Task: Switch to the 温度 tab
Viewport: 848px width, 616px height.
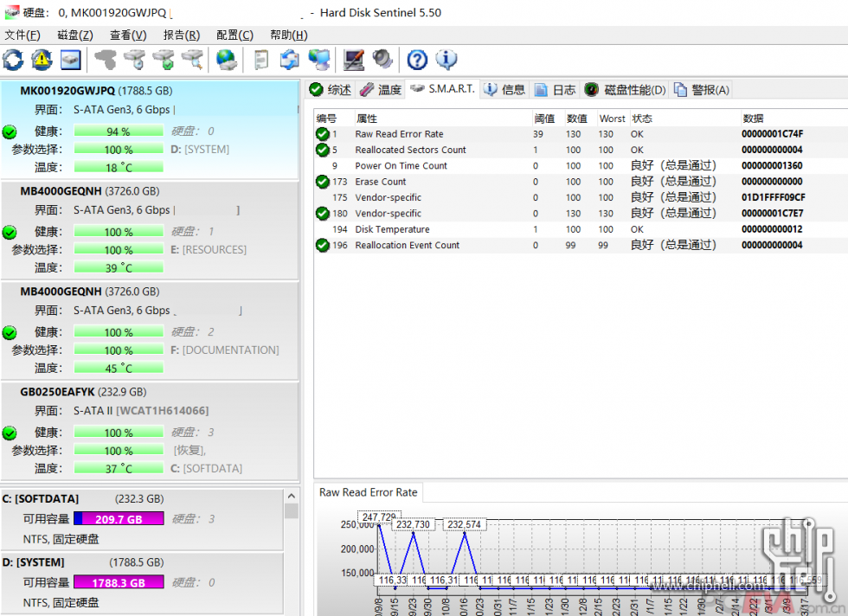Action: tap(380, 90)
